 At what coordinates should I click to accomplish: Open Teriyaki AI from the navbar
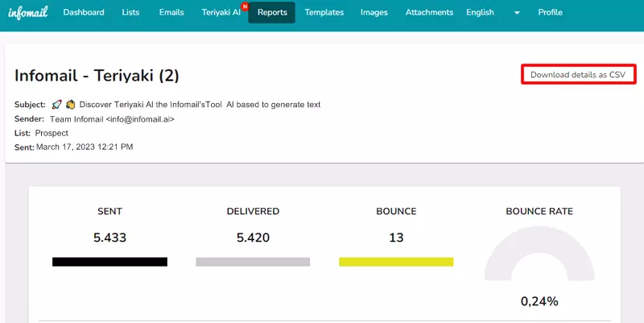221,12
